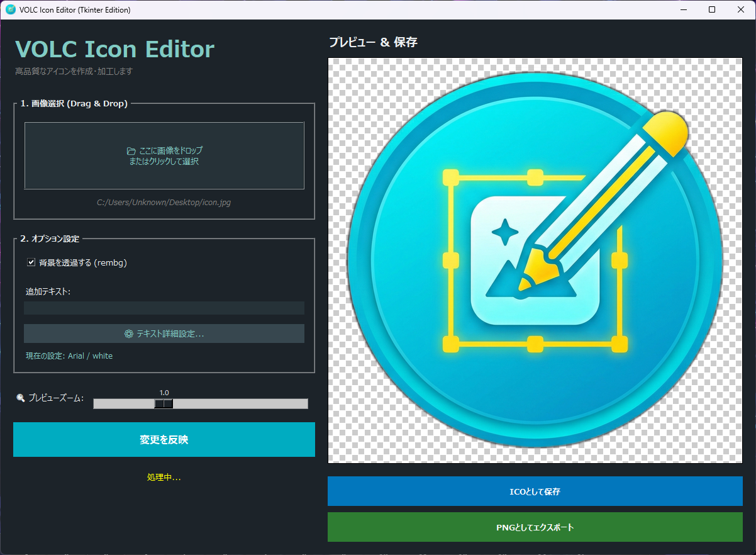
Task: Click the icon.jpg file path label
Action: tap(164, 202)
